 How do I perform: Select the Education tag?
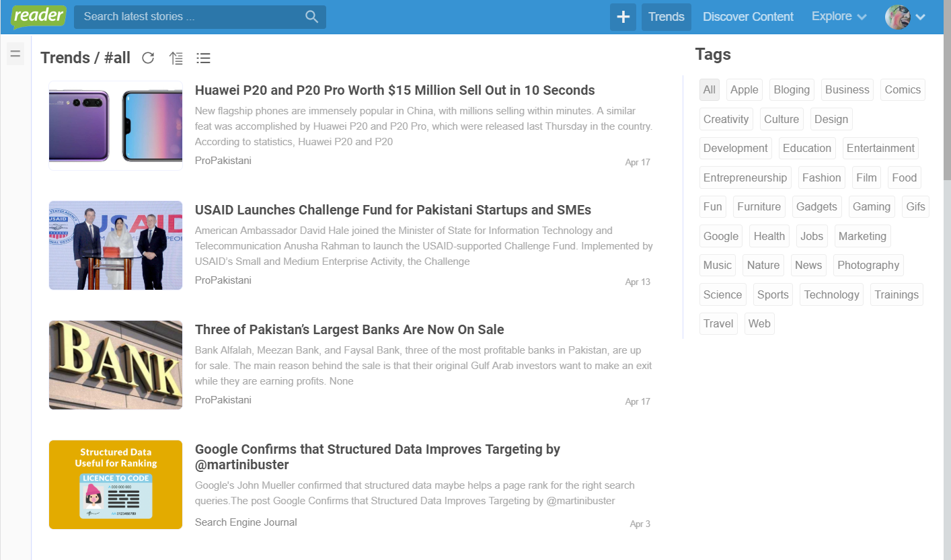click(807, 148)
